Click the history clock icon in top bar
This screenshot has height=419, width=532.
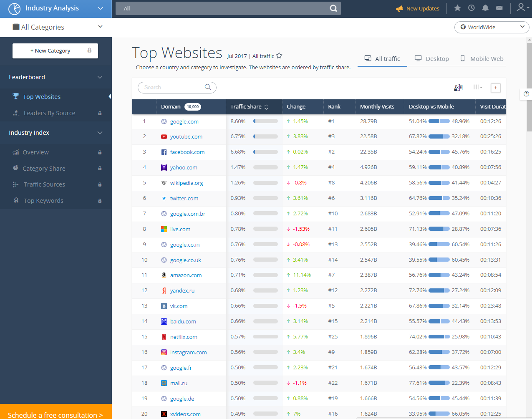pyautogui.click(x=471, y=8)
